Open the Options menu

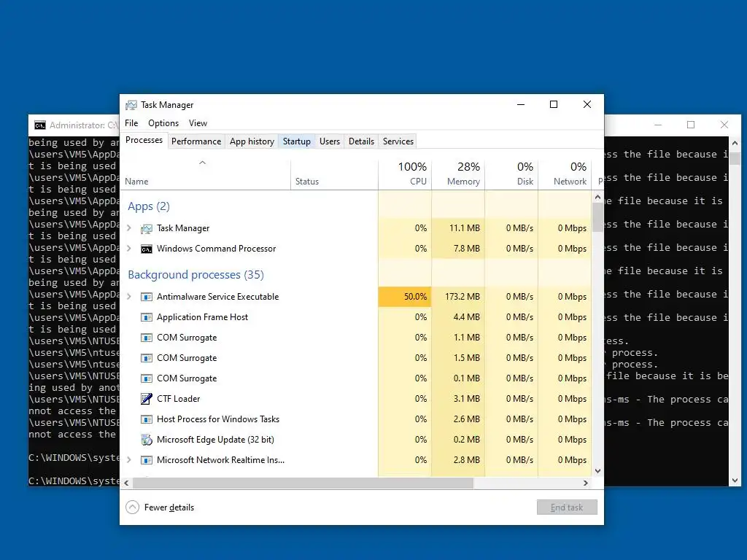coord(163,122)
